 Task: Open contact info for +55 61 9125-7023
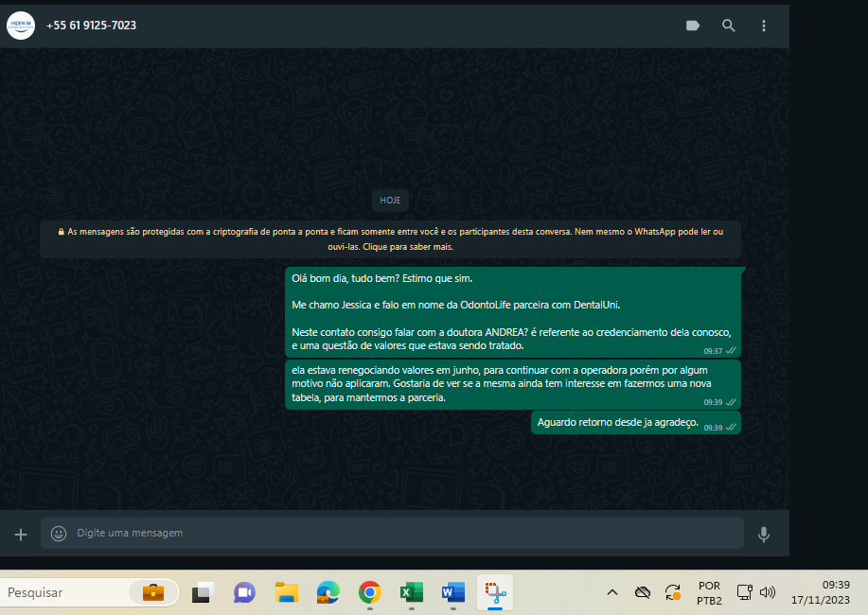(x=91, y=26)
